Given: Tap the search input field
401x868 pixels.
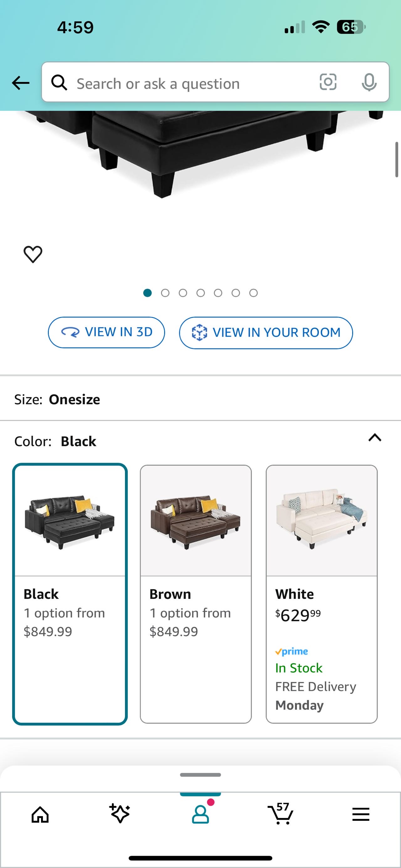Looking at the screenshot, I should click(x=189, y=83).
